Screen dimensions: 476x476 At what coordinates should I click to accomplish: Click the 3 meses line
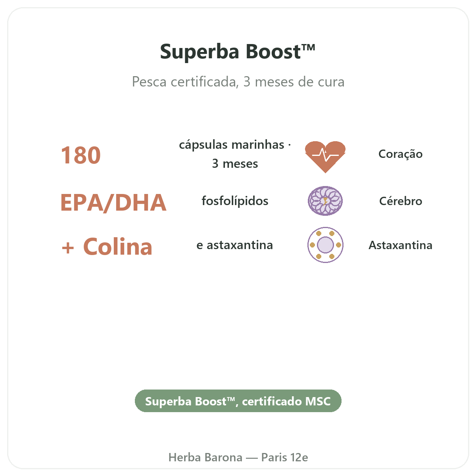[x=235, y=163]
